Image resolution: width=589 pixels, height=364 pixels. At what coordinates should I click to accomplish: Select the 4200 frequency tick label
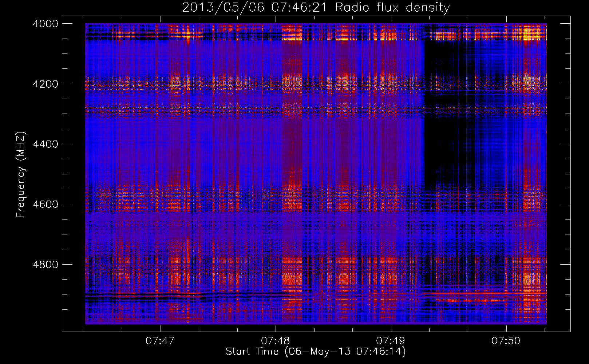(x=46, y=84)
